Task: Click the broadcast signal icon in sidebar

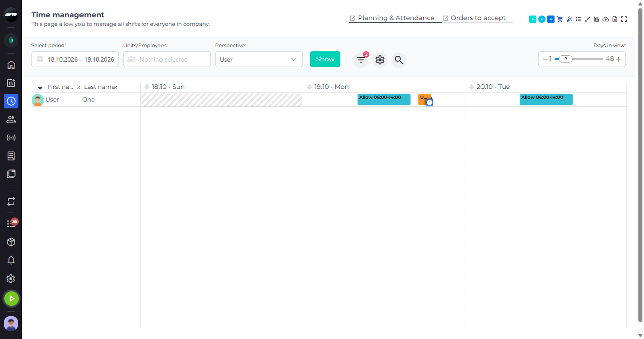Action: coord(11,138)
